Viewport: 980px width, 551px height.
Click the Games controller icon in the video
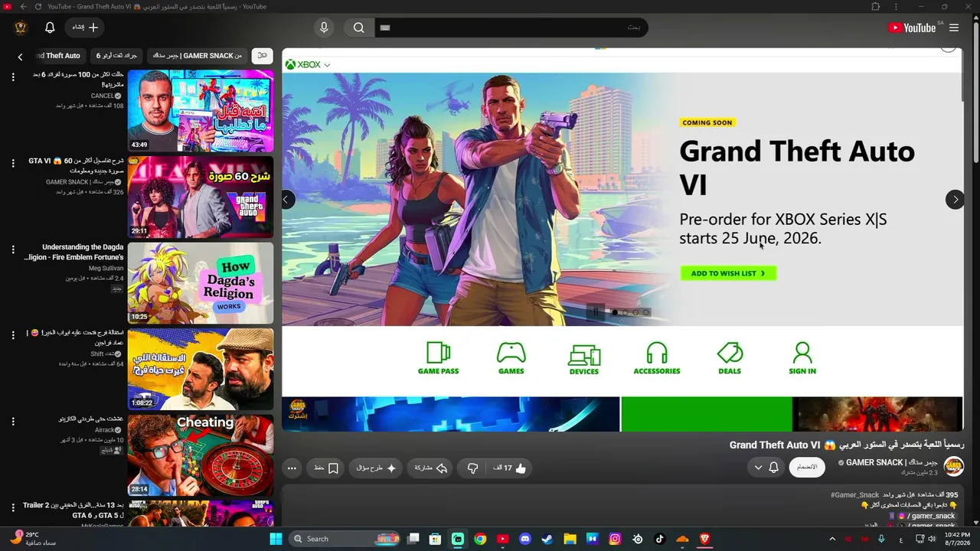pos(511,358)
